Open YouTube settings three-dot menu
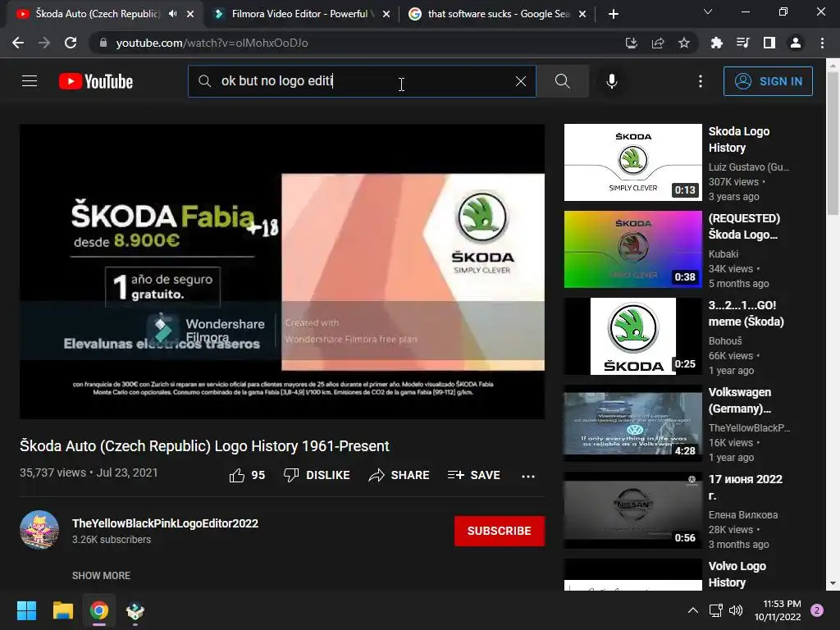 coord(701,81)
